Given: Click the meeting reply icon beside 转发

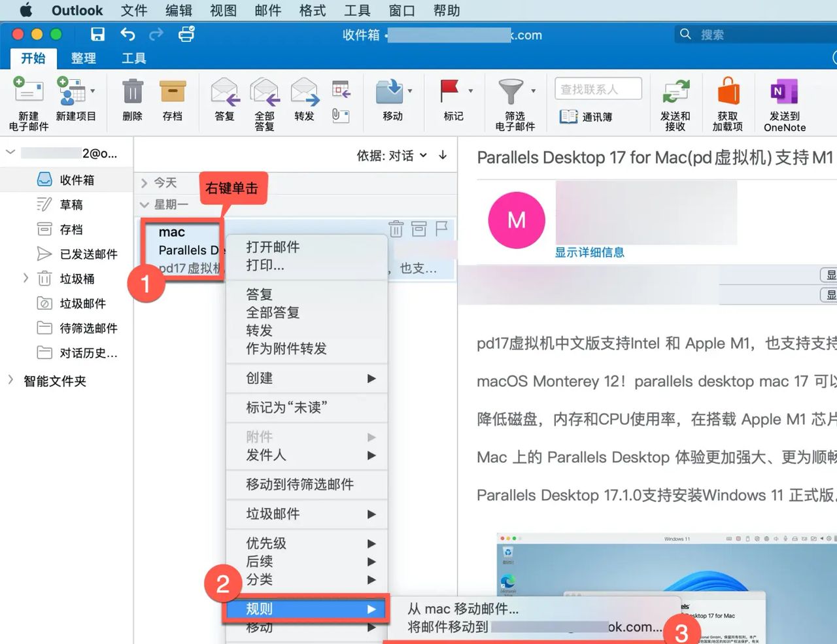Looking at the screenshot, I should click(341, 88).
